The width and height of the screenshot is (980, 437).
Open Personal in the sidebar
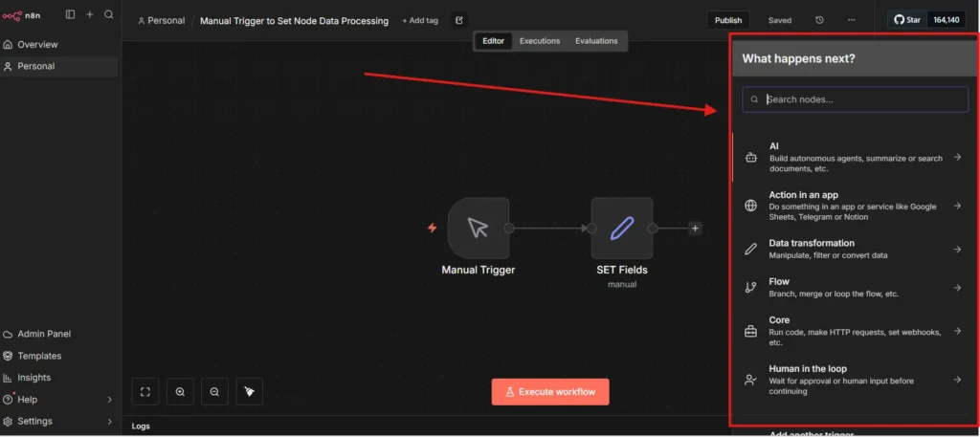pos(58,66)
